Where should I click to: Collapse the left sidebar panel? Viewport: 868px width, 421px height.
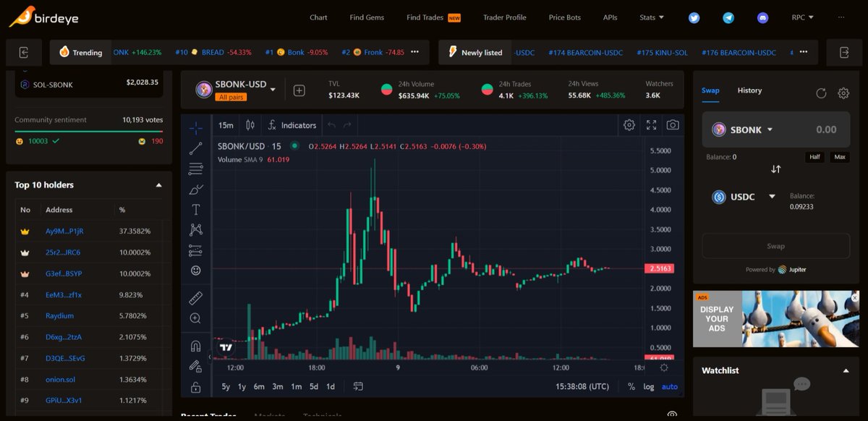24,52
